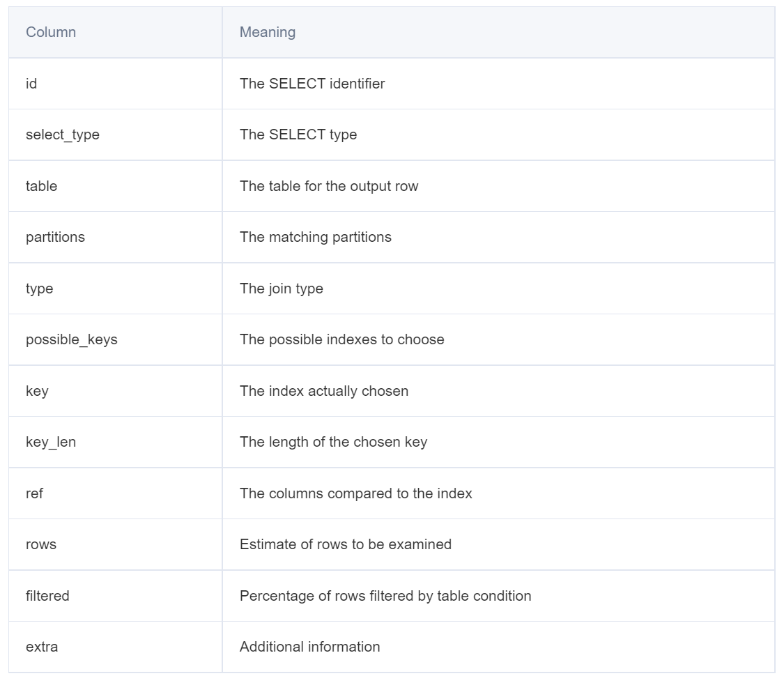
Task: Select the 'type' column name cell
Action: click(116, 289)
